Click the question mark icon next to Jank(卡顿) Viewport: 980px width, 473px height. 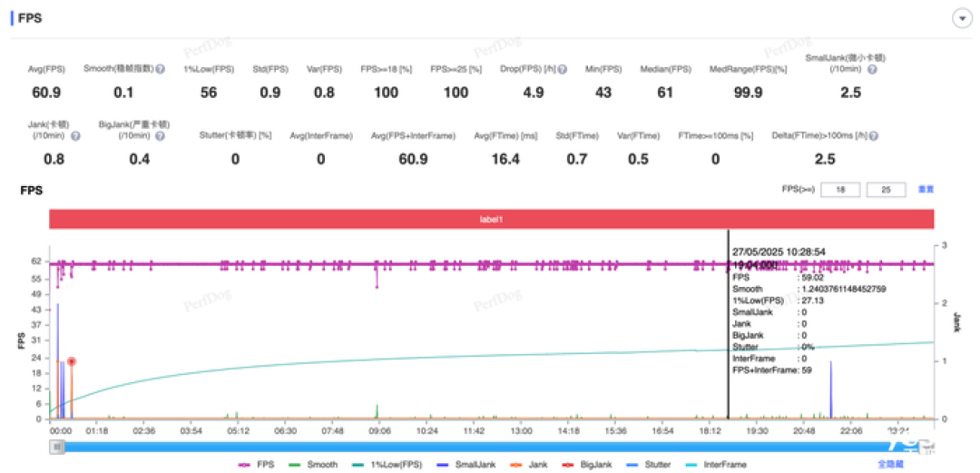click(74, 136)
